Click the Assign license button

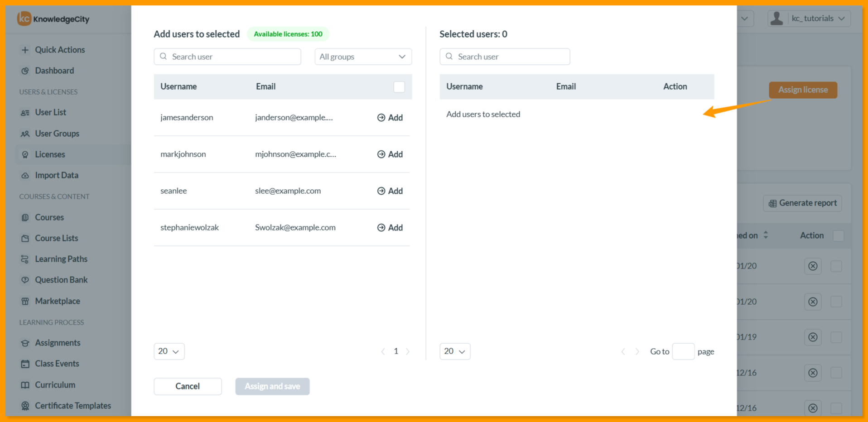pos(803,90)
